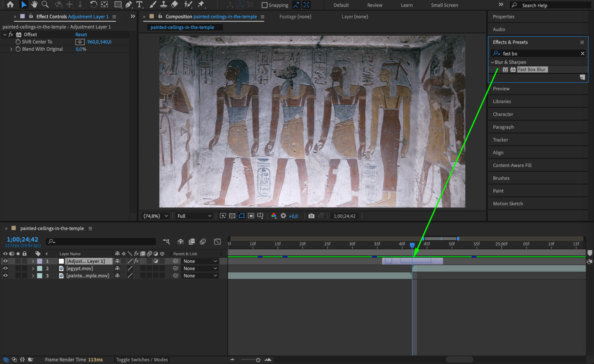Select the Rectangle shape tool
The image size is (594, 364).
(x=118, y=4)
